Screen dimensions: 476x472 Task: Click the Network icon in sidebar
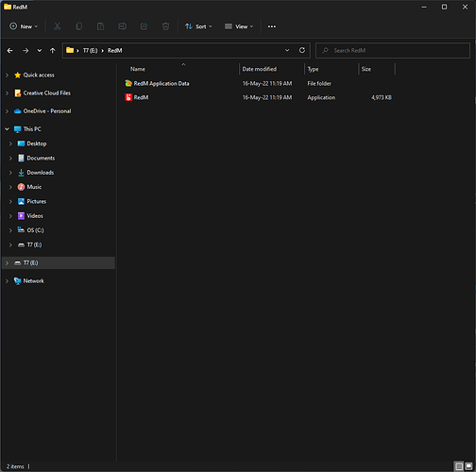tap(18, 280)
